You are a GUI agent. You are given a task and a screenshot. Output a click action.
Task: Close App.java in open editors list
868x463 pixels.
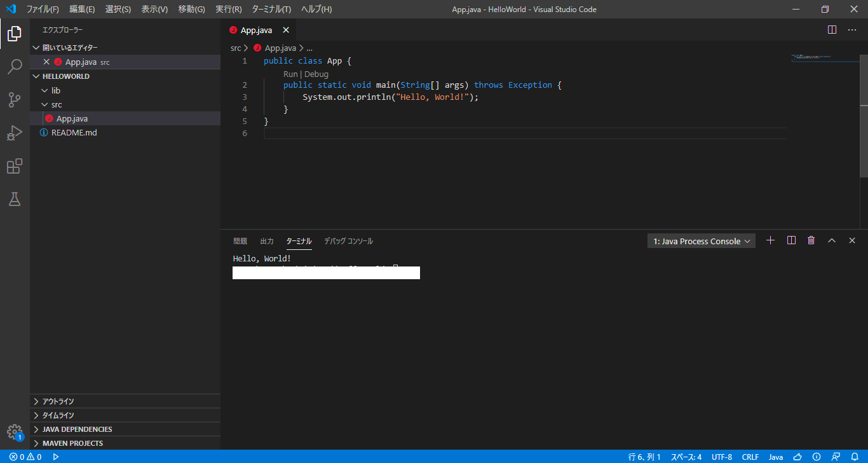(46, 62)
